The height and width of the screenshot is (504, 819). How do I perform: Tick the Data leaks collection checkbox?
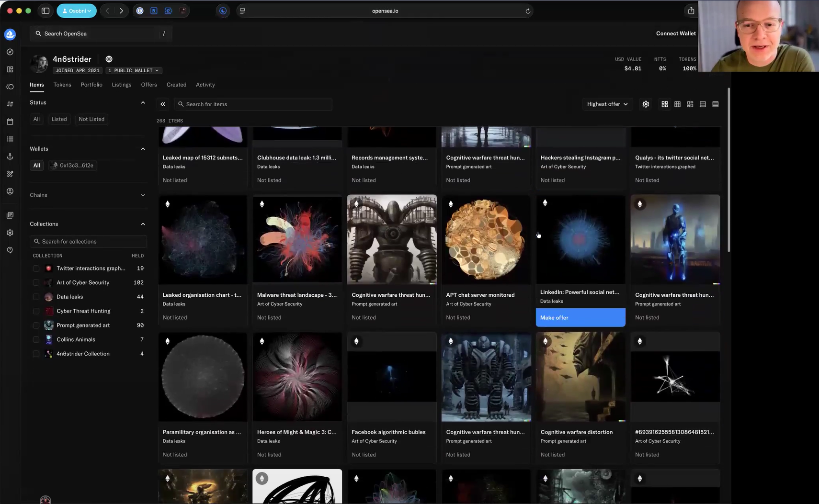(36, 297)
